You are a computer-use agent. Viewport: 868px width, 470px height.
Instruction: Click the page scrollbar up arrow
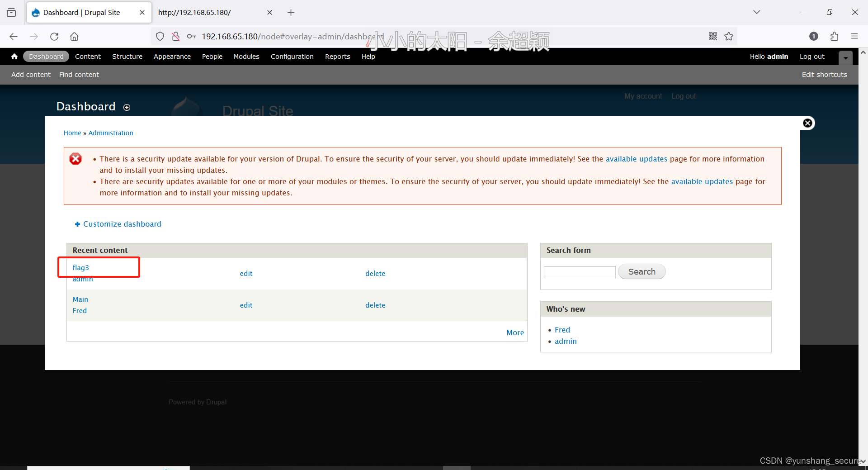(x=863, y=52)
